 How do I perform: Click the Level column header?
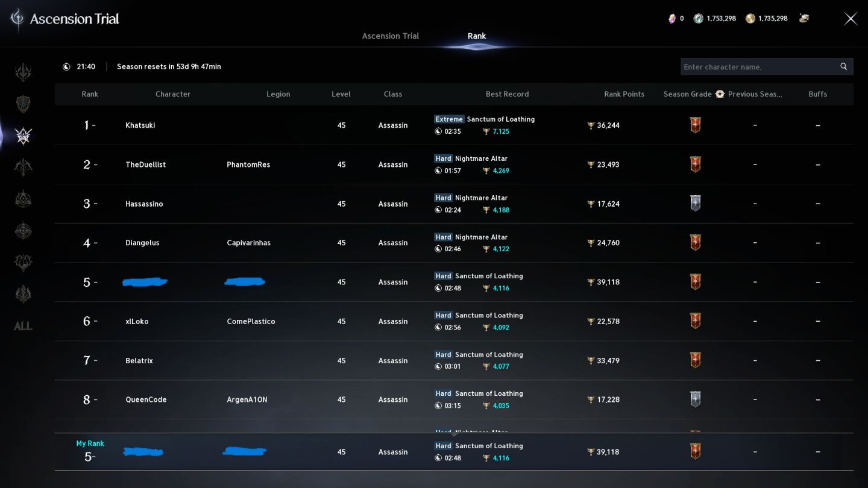(x=341, y=94)
